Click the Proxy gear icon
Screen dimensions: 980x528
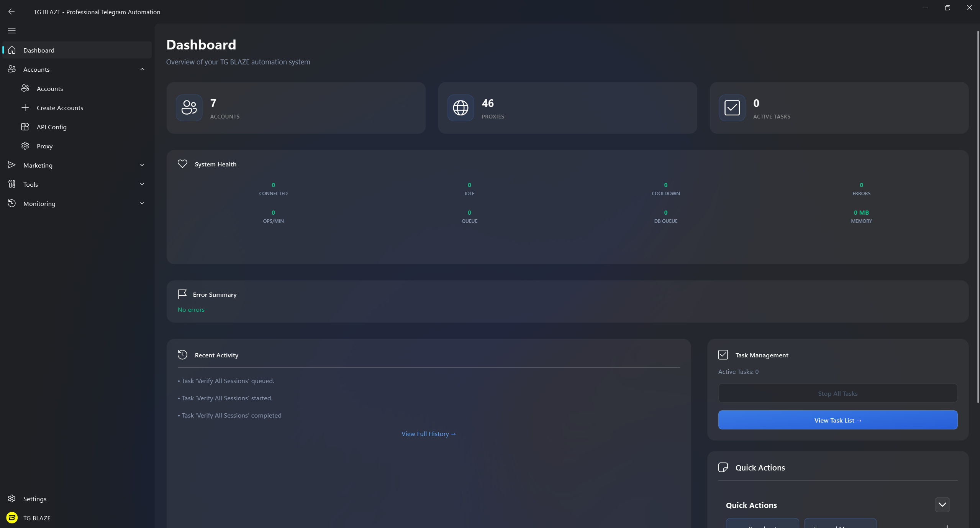tap(25, 146)
